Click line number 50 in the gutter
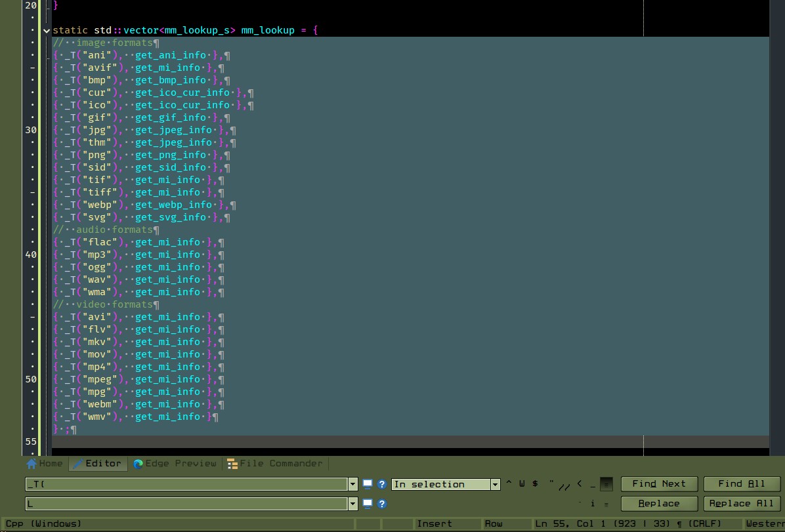Screen dimensions: 785x532 (x=31, y=379)
